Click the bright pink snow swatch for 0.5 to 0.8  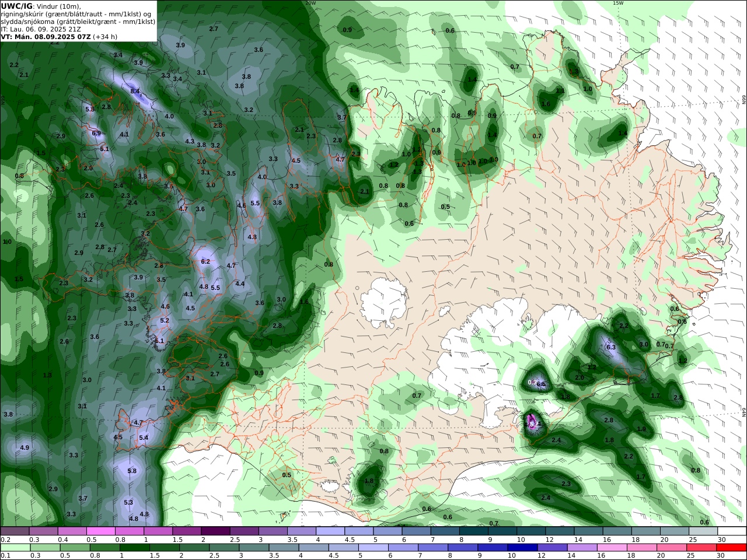[101, 531]
